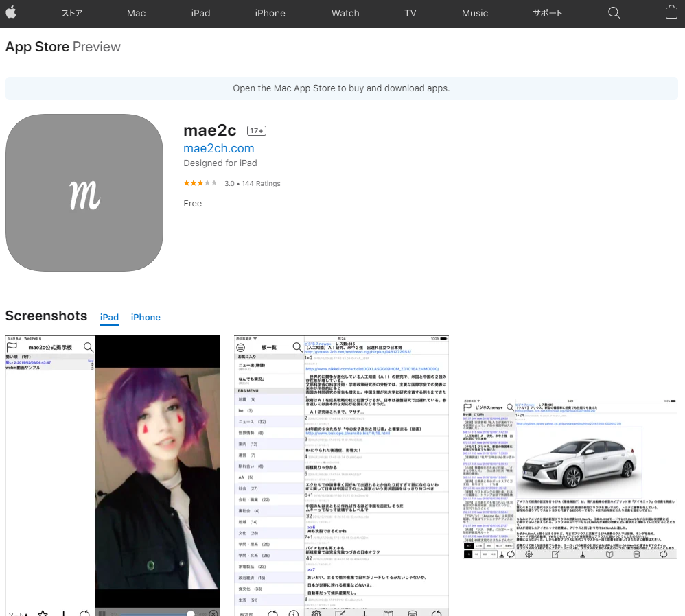Open the second screenshot showing board list
Viewport: 685px width, 616px height.
(x=341, y=476)
